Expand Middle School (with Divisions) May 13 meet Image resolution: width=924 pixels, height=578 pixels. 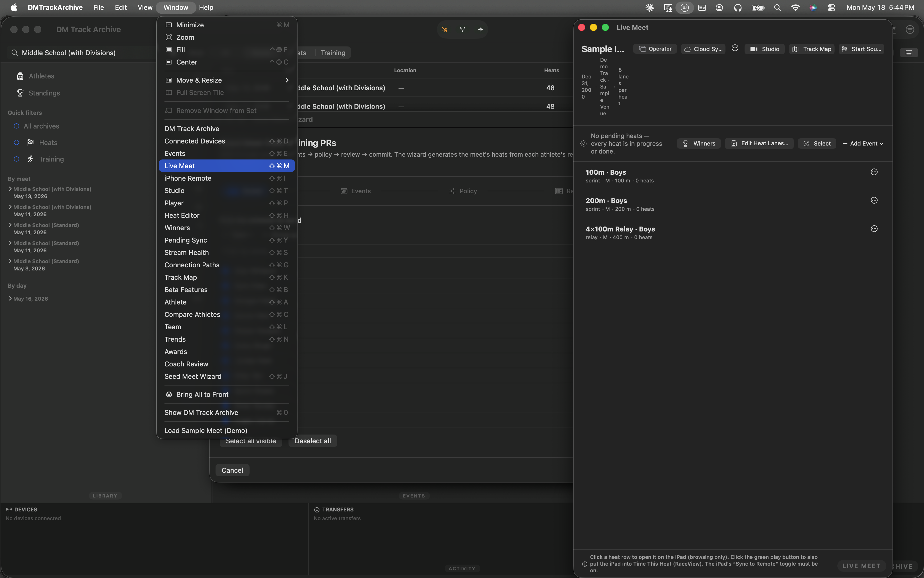coord(10,188)
